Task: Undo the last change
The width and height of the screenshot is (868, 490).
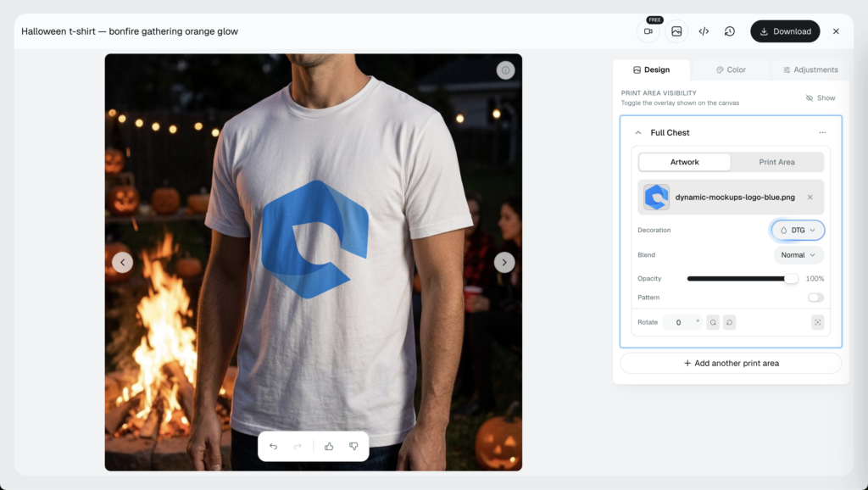Action: point(274,446)
